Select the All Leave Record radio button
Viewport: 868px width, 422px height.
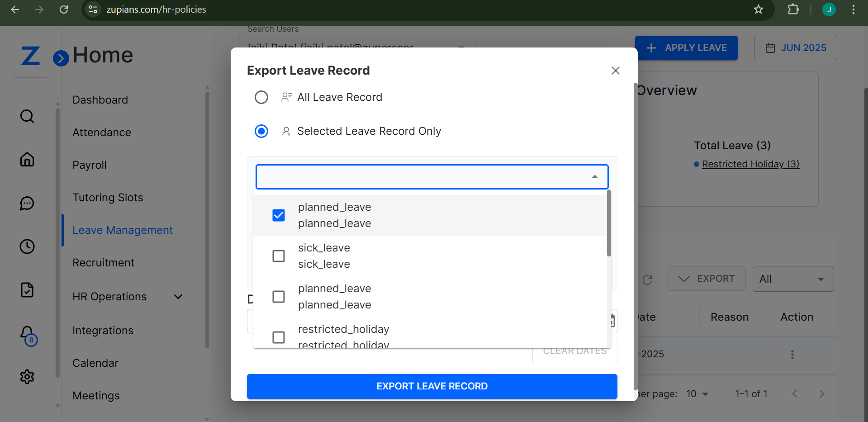pyautogui.click(x=261, y=97)
